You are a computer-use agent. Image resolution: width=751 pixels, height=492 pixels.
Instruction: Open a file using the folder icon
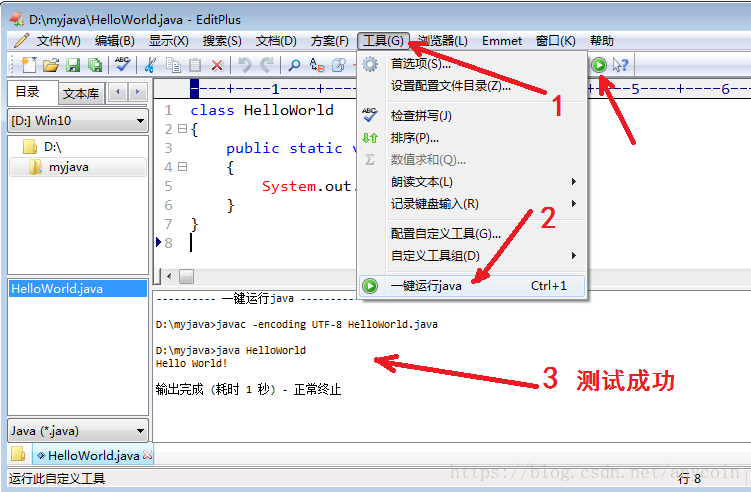coord(51,65)
